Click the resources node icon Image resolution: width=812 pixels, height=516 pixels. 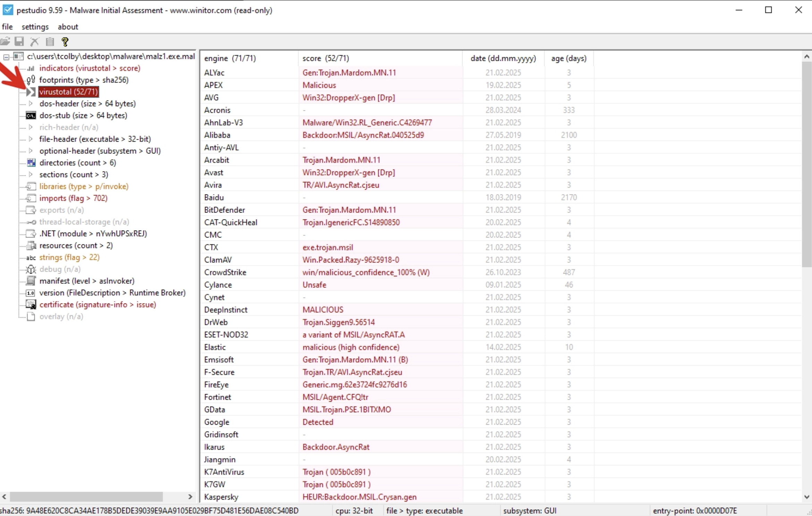31,245
